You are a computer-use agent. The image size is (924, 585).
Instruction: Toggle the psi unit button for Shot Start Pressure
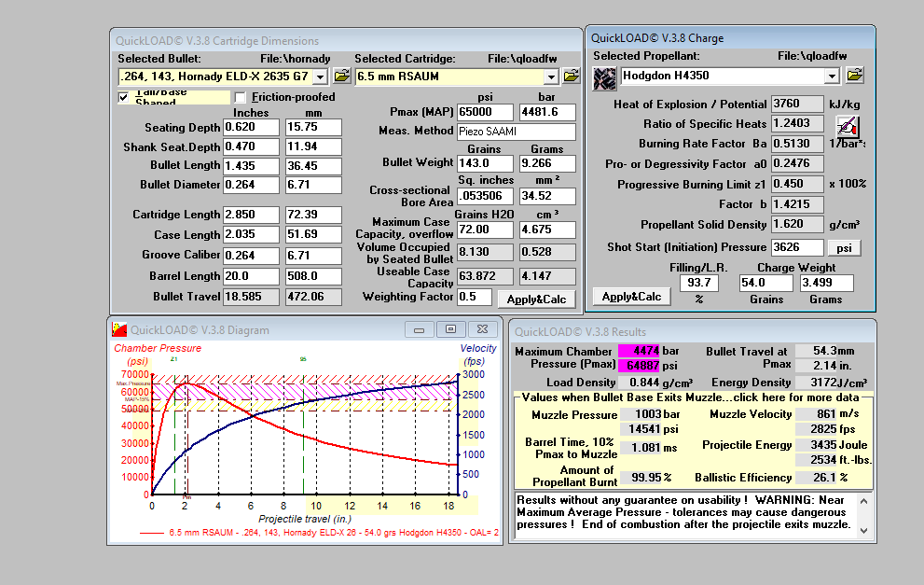(844, 247)
